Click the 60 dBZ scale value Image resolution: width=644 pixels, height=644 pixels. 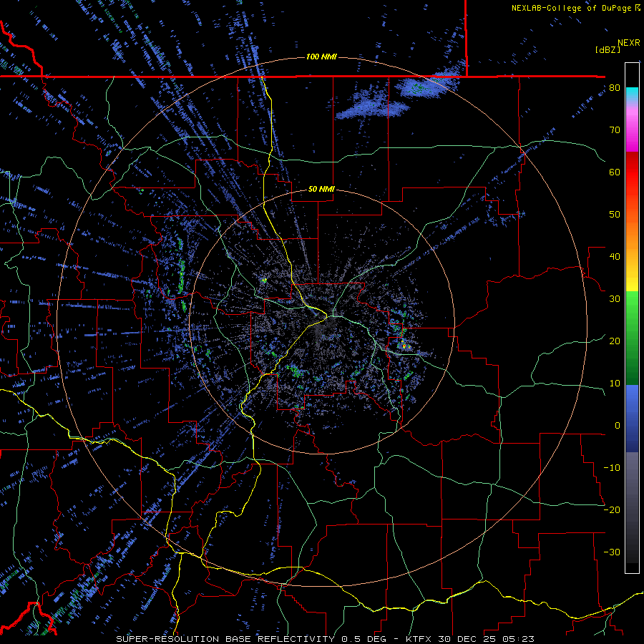pyautogui.click(x=615, y=172)
